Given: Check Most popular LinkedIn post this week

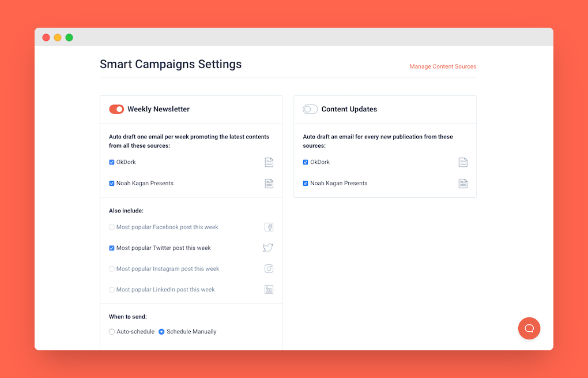Looking at the screenshot, I should click(x=112, y=290).
